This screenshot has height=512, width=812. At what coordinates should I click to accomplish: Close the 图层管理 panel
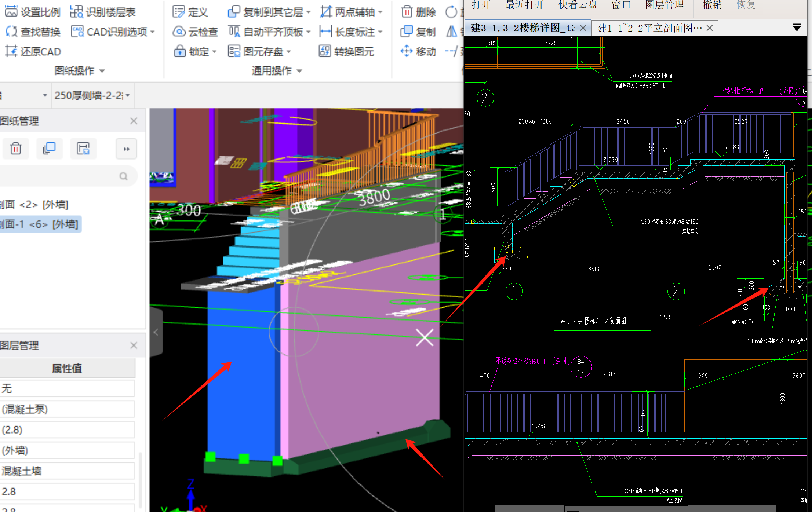click(x=134, y=345)
